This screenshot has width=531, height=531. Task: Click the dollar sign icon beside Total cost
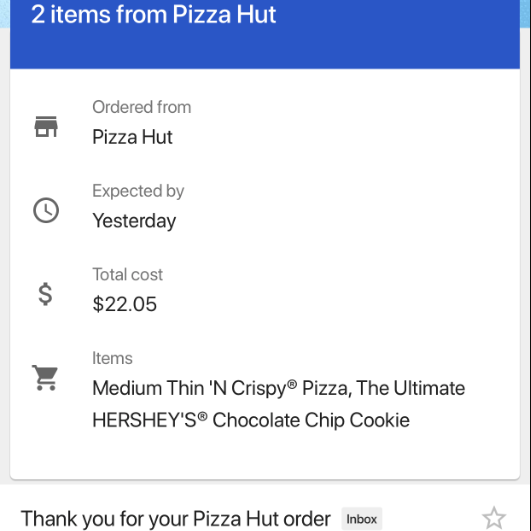click(x=45, y=294)
